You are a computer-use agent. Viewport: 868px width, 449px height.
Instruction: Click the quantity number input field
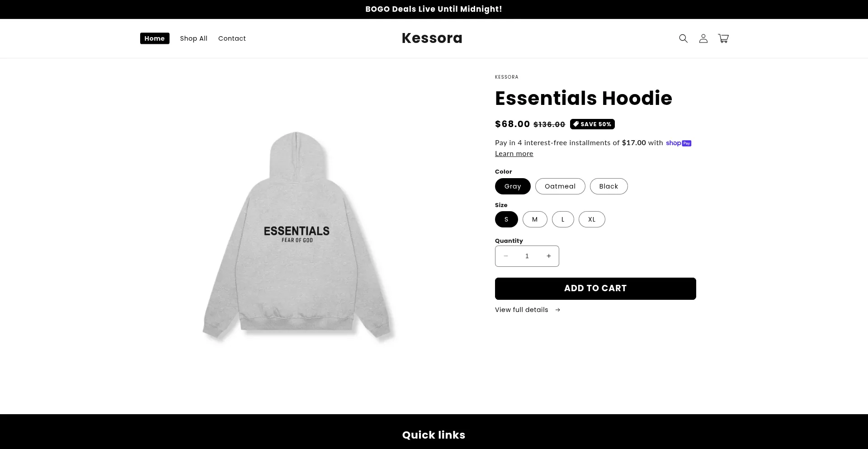pos(527,256)
